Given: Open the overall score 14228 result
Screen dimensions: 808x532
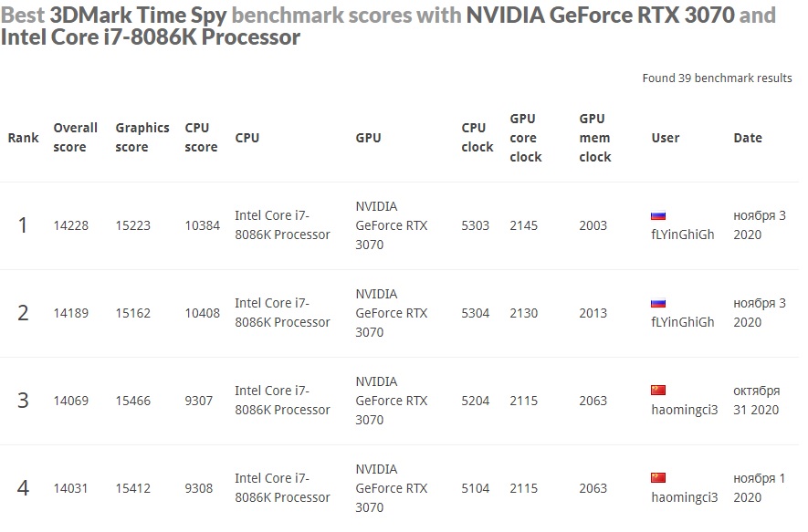Looking at the screenshot, I should [x=71, y=225].
